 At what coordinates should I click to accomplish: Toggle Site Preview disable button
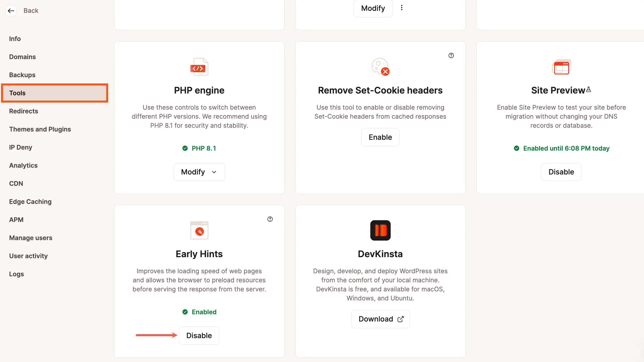561,171
